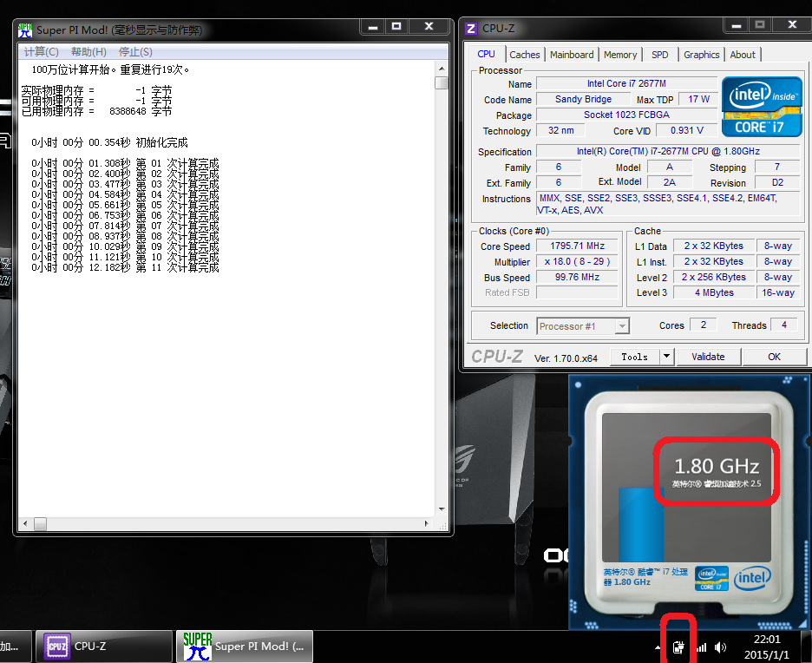Click the network signal tray icon
Image resolution: width=812 pixels, height=663 pixels.
pos(701,647)
